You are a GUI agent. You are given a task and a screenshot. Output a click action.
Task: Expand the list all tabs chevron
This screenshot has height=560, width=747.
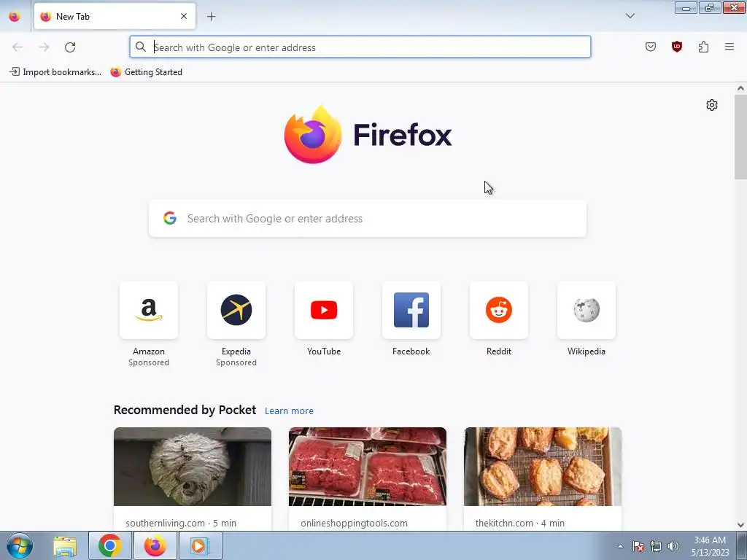point(630,16)
